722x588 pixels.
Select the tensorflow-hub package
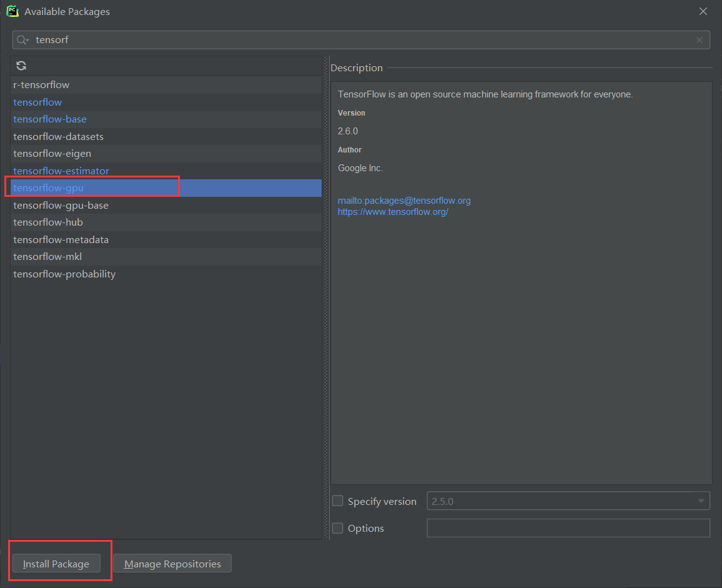click(48, 222)
